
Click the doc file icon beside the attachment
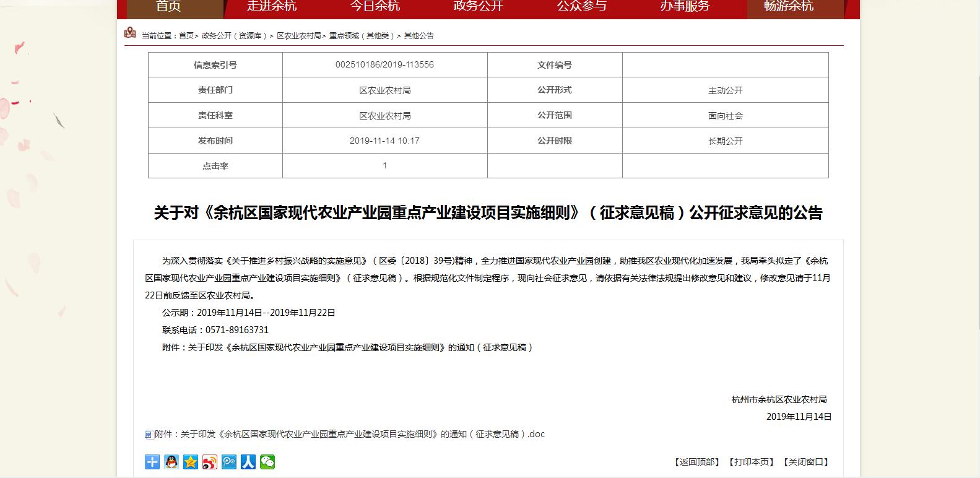[x=149, y=435]
